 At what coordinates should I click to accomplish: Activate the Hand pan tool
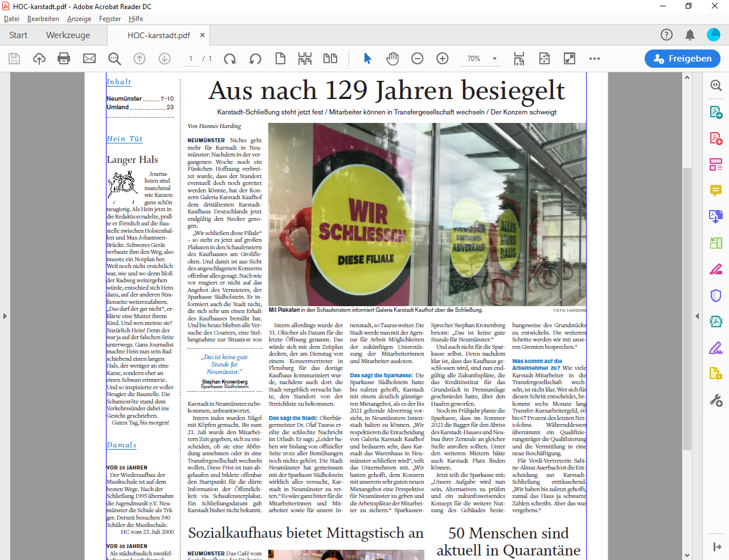[392, 59]
